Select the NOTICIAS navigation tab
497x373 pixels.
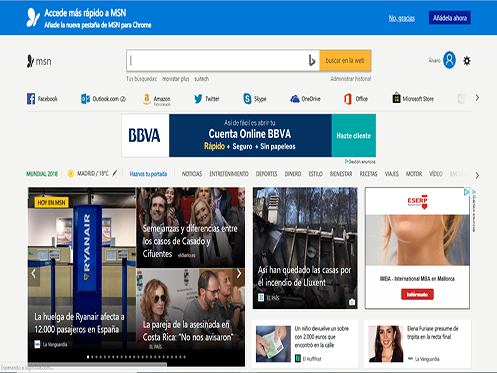(192, 174)
